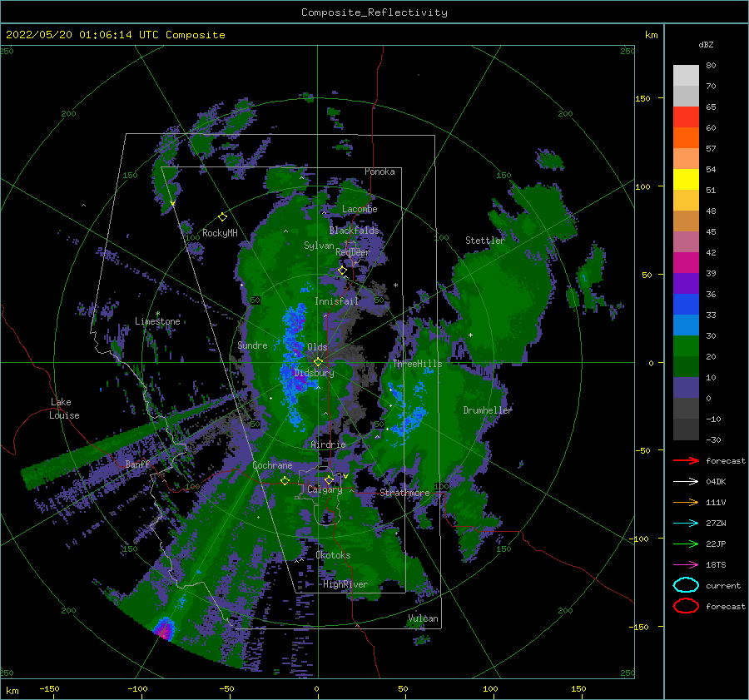Image resolution: width=749 pixels, height=700 pixels.
Task: Click the dBZ legend heading
Action: pos(706,44)
